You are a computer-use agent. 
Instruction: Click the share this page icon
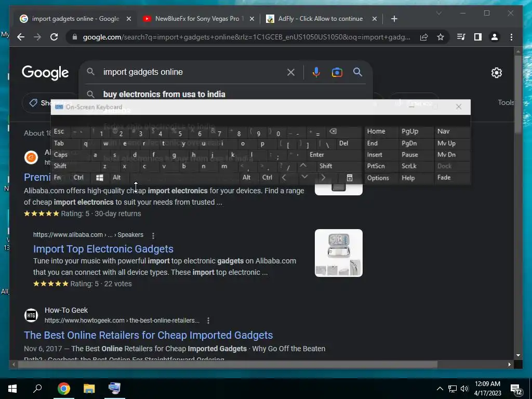pyautogui.click(x=424, y=37)
